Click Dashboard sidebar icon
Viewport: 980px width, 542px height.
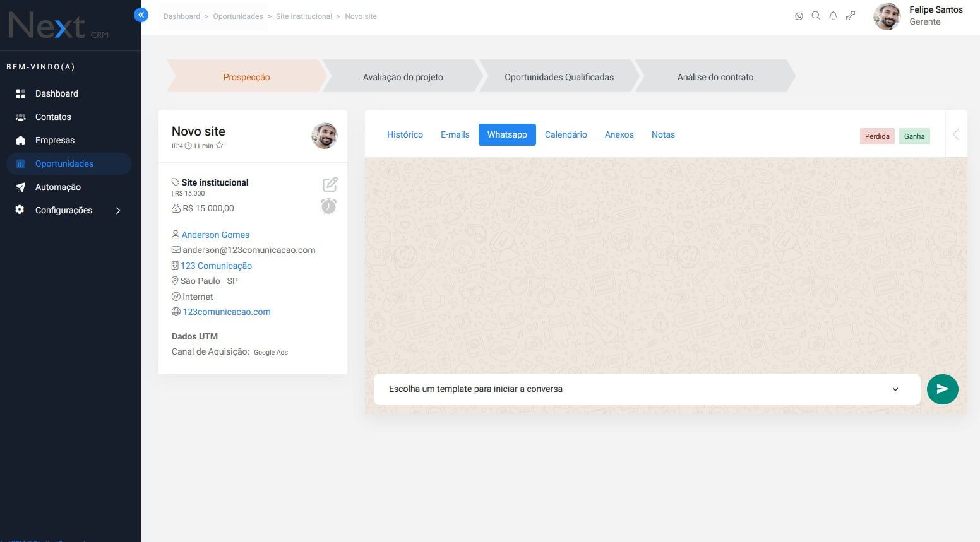(x=21, y=93)
